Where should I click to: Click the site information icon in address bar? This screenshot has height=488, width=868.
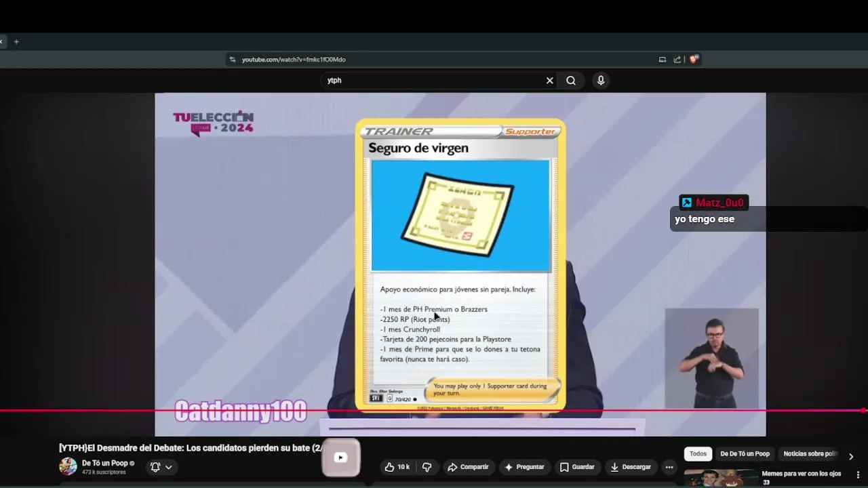(x=233, y=60)
